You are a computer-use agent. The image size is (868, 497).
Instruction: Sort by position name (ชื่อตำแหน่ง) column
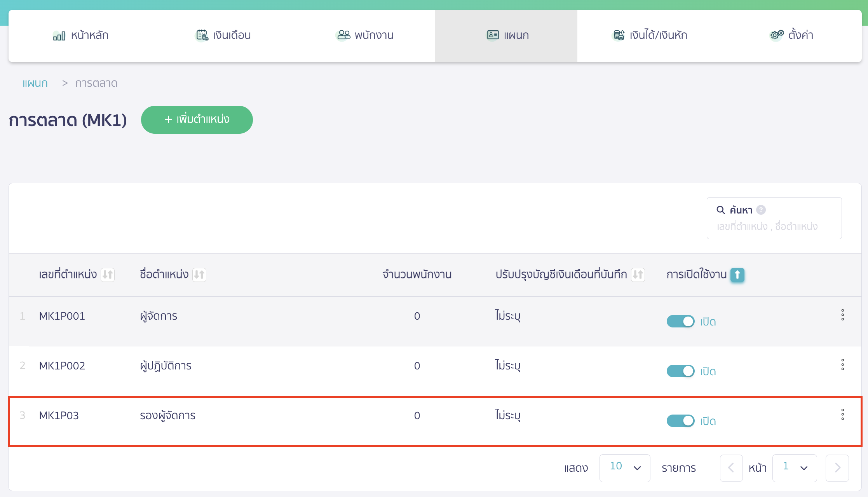tap(199, 275)
